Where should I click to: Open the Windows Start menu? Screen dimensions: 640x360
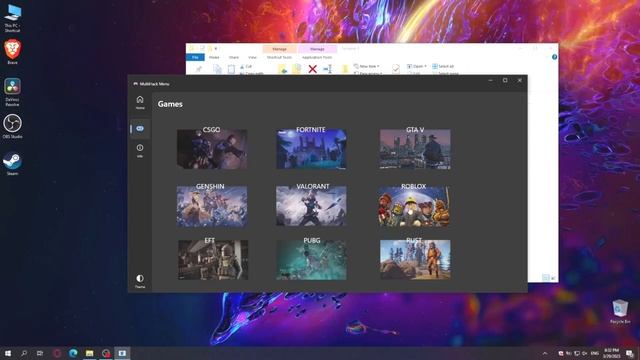[x=7, y=353]
